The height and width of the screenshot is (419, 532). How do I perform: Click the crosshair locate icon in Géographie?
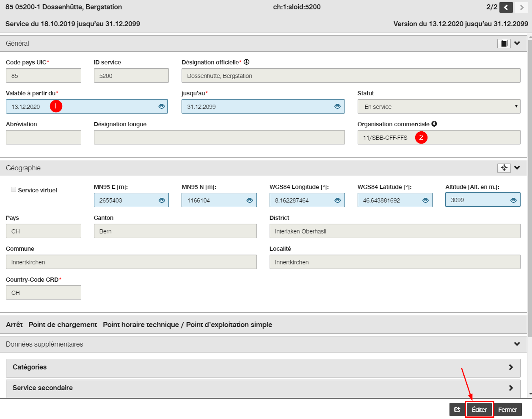pyautogui.click(x=504, y=168)
